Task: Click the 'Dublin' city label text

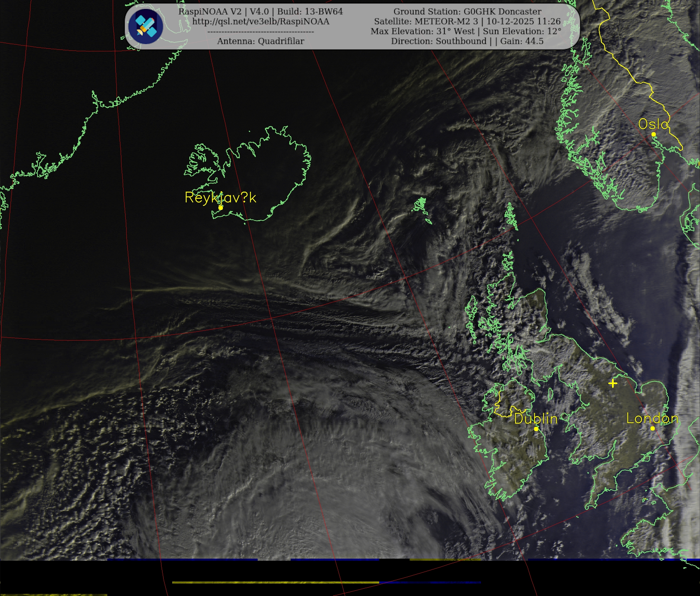Action: 536,419
